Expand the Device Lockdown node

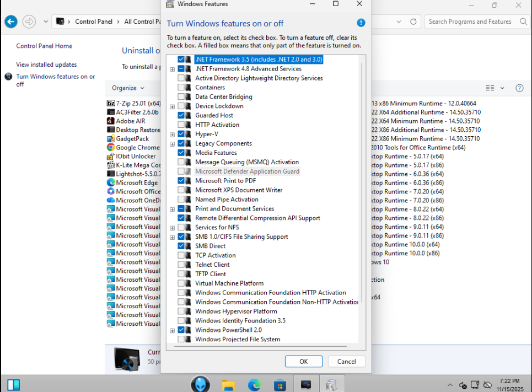tap(173, 106)
